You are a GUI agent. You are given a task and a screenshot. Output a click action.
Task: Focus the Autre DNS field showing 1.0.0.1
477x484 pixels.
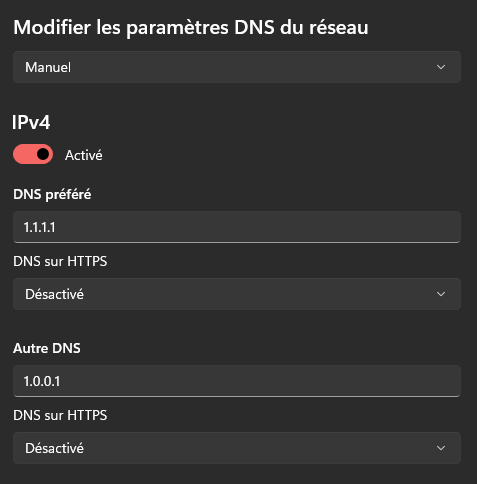click(x=237, y=381)
